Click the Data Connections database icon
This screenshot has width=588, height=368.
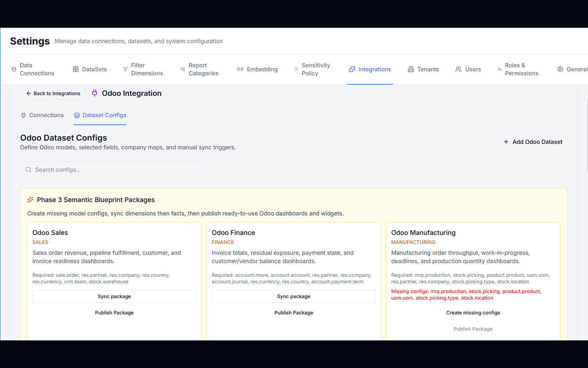pos(14,69)
